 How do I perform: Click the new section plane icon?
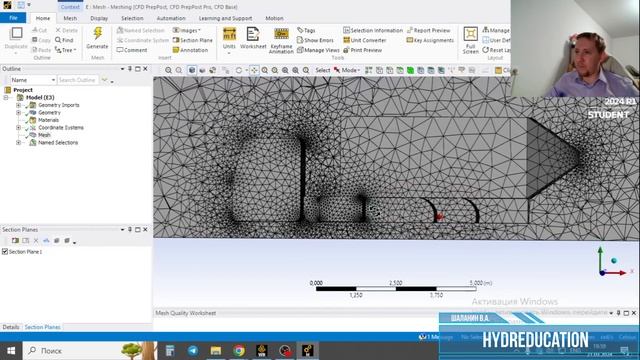coord(15,241)
